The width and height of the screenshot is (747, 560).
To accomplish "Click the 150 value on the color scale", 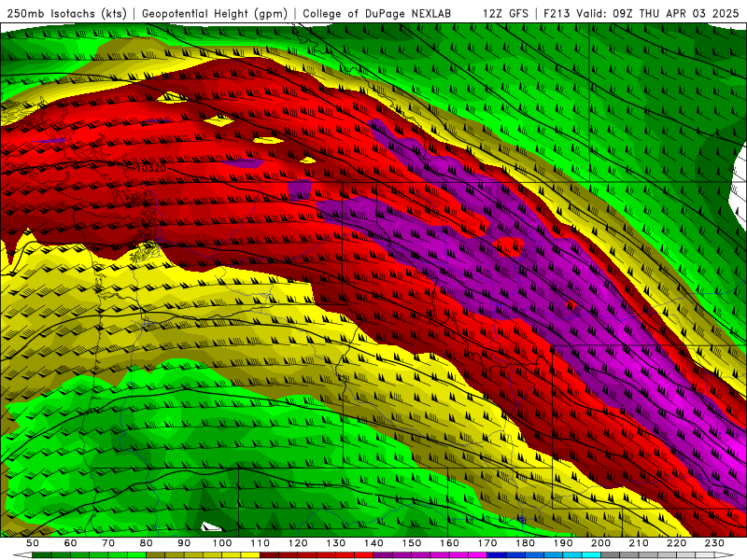I will click(412, 543).
